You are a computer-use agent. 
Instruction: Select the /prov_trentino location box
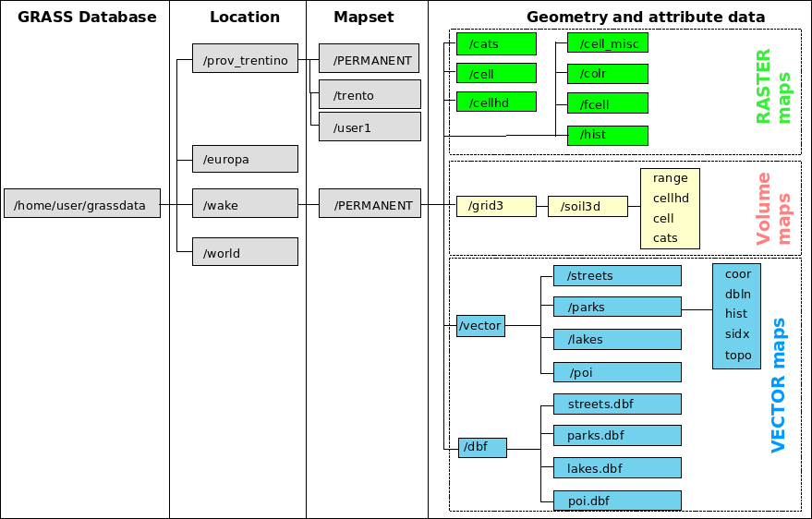click(245, 61)
